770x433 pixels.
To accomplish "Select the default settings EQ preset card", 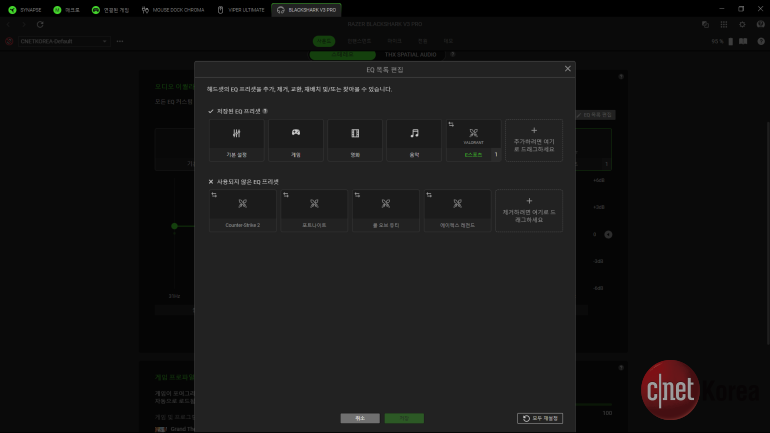I will point(237,140).
